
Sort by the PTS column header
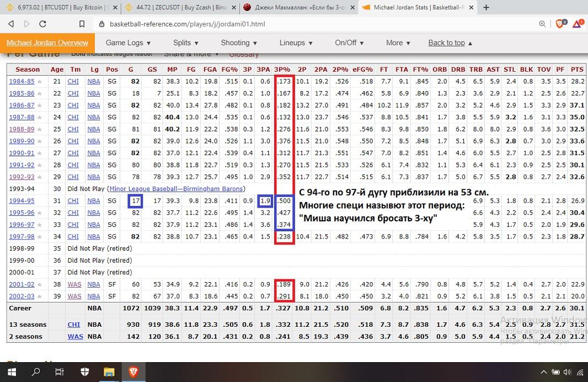coord(577,70)
